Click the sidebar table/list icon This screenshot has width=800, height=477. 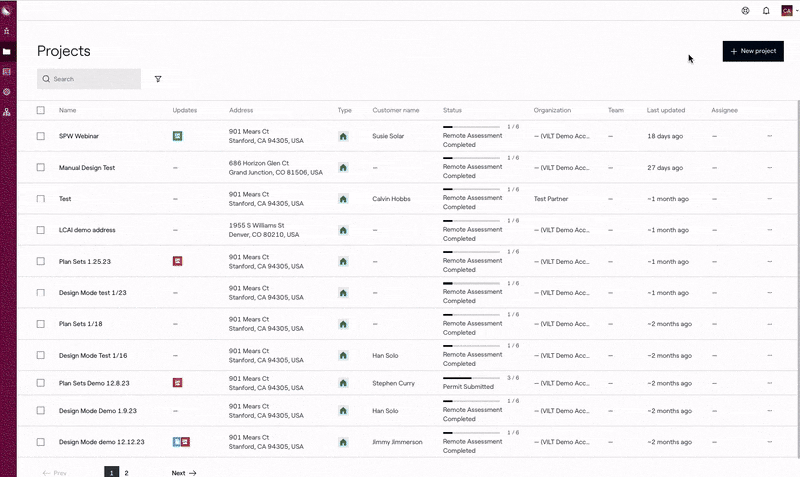click(7, 72)
